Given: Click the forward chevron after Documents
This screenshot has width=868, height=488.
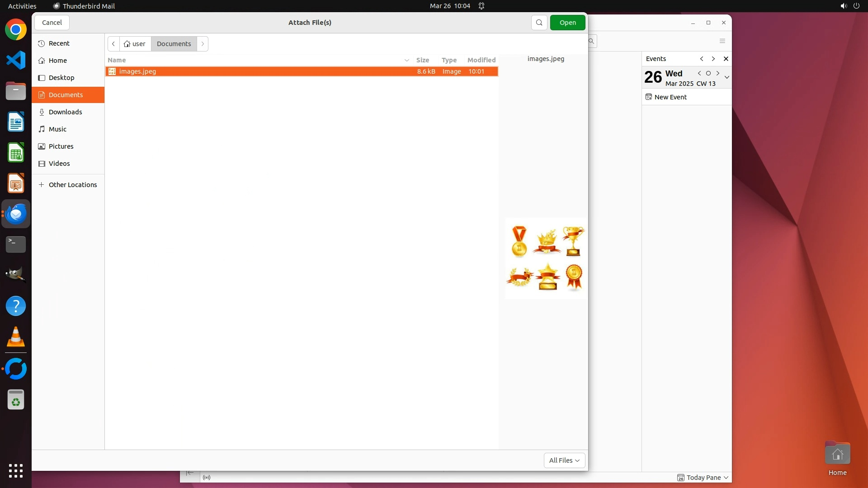Looking at the screenshot, I should click(203, 44).
